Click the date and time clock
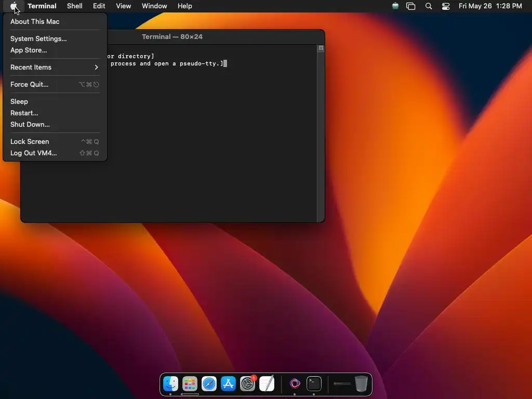Screen dimensions: 532x399 tap(490, 6)
